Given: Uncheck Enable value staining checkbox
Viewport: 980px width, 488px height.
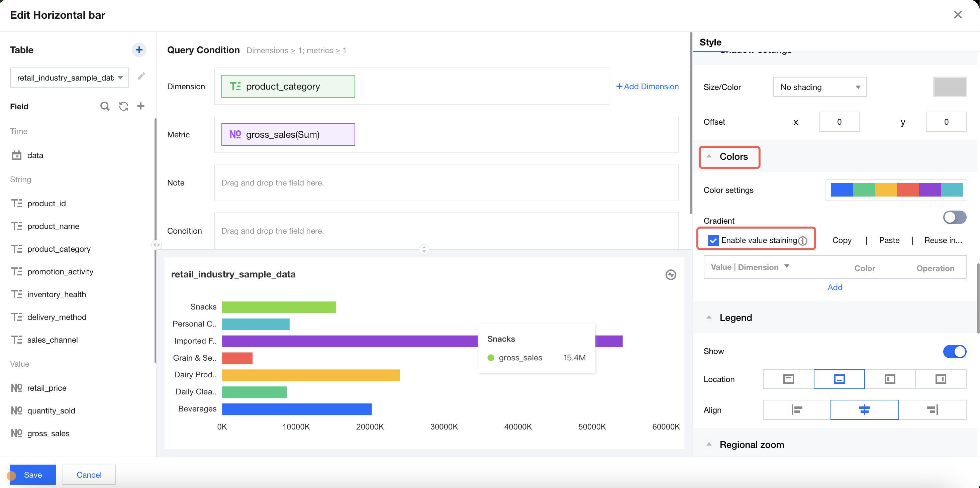Looking at the screenshot, I should coord(713,241).
